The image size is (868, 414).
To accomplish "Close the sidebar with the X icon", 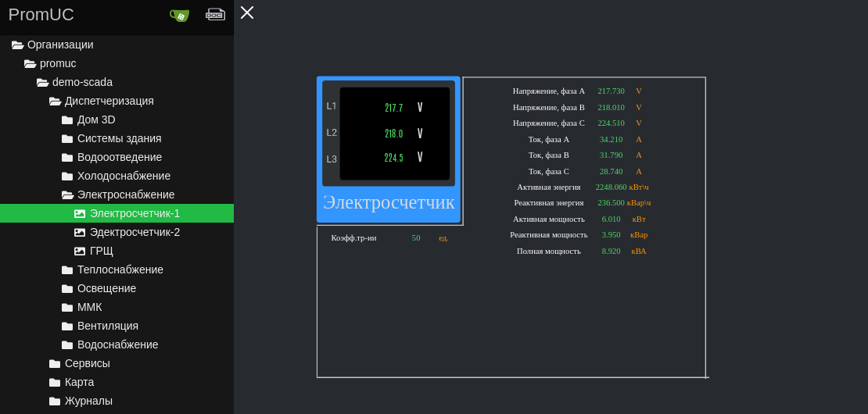I will tap(247, 12).
